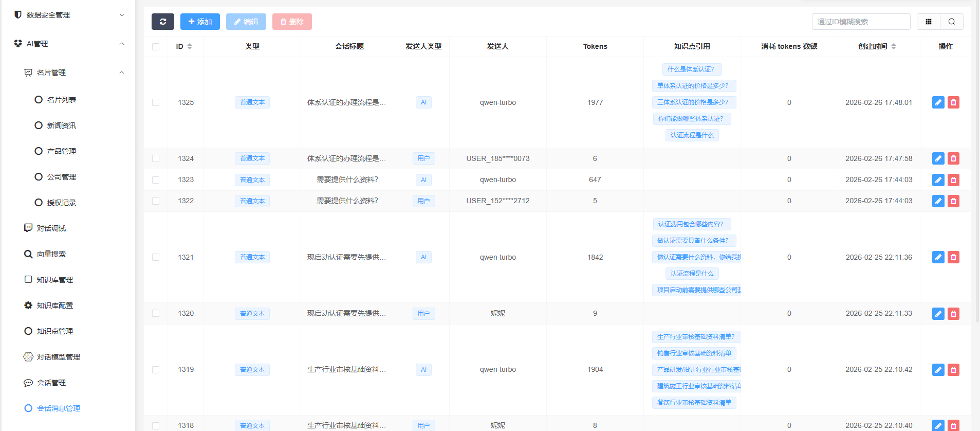
Task: Open the column display grid icon
Action: tap(928, 22)
